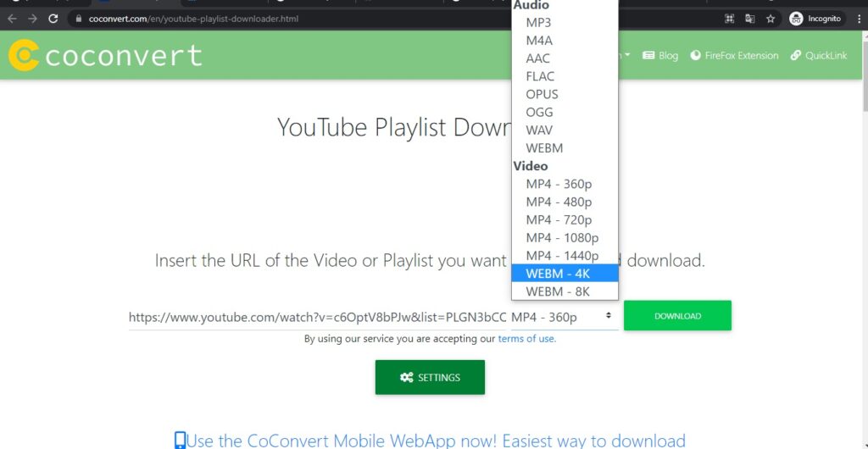Choose MP4 - 480p video option
868x449 pixels.
[x=565, y=202]
